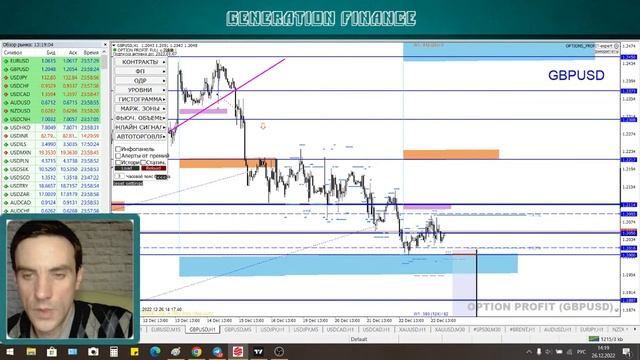This screenshot has width=640, height=360.
Task: Click the red Reload button
Action: coord(153,168)
